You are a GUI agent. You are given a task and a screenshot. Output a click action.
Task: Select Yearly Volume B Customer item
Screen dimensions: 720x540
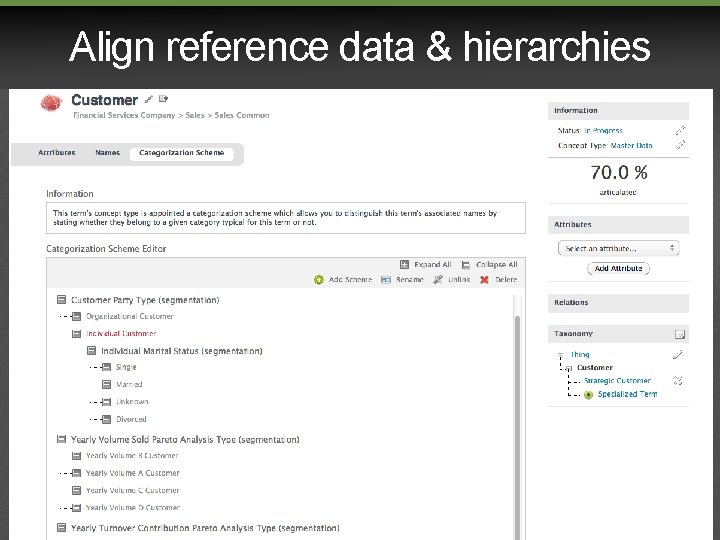pyautogui.click(x=132, y=456)
